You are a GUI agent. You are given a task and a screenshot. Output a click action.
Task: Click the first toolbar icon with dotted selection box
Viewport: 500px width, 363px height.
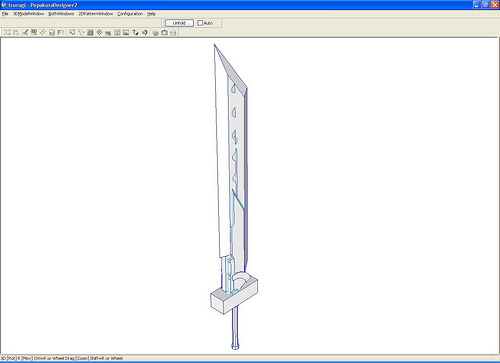point(7,32)
